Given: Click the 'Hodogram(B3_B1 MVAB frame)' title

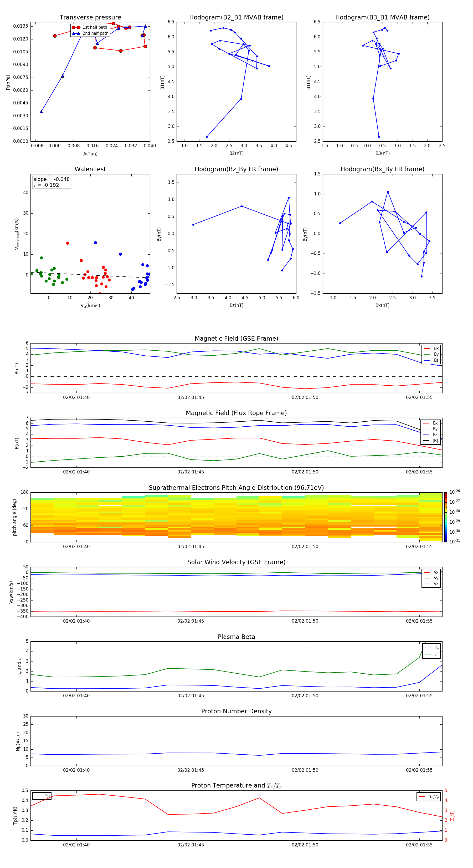Looking at the screenshot, I should coord(382,18).
